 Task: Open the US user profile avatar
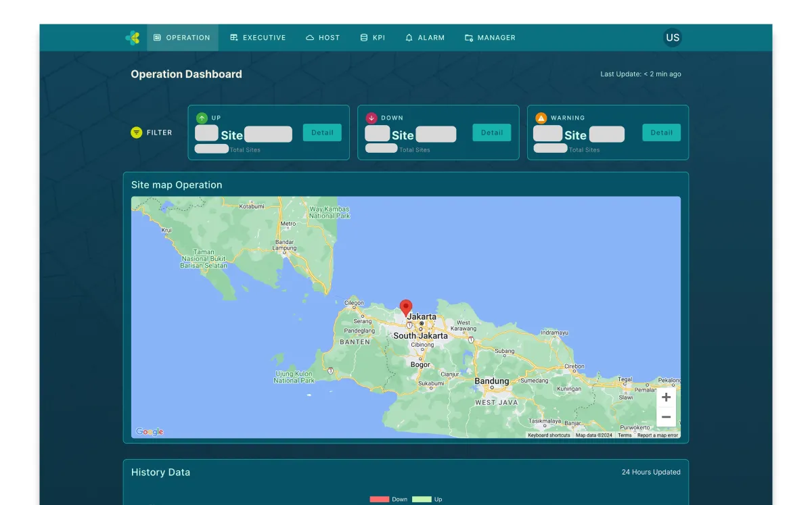pyautogui.click(x=672, y=38)
